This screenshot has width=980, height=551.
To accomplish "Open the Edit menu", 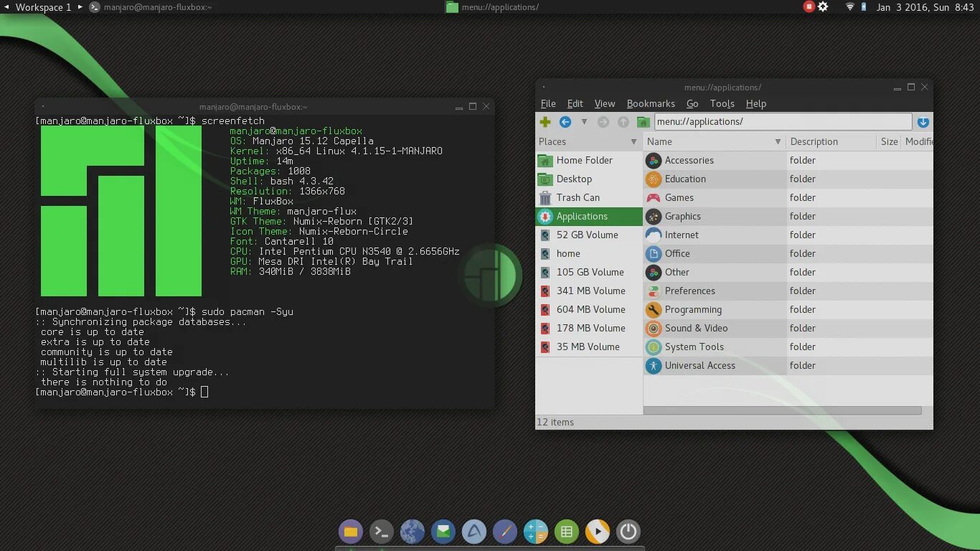I will (x=575, y=103).
